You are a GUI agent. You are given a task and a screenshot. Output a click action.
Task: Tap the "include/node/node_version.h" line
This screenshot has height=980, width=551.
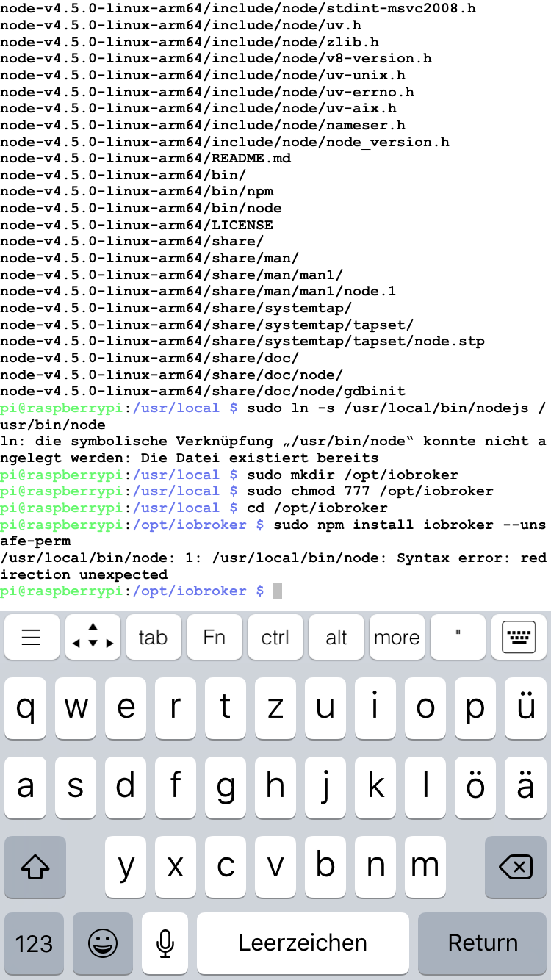coord(225,141)
